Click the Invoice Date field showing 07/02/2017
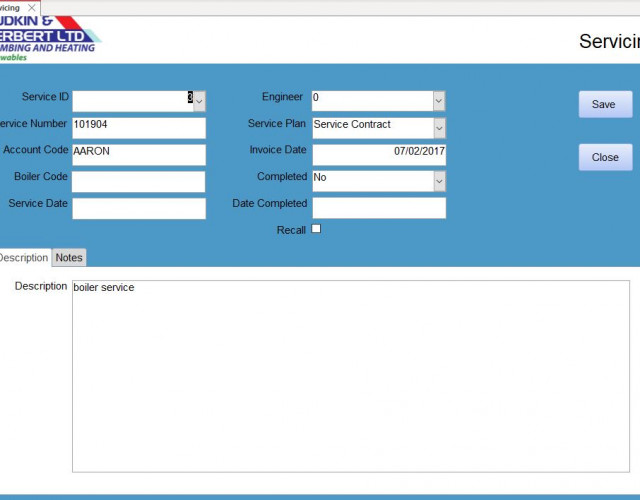 [378, 155]
